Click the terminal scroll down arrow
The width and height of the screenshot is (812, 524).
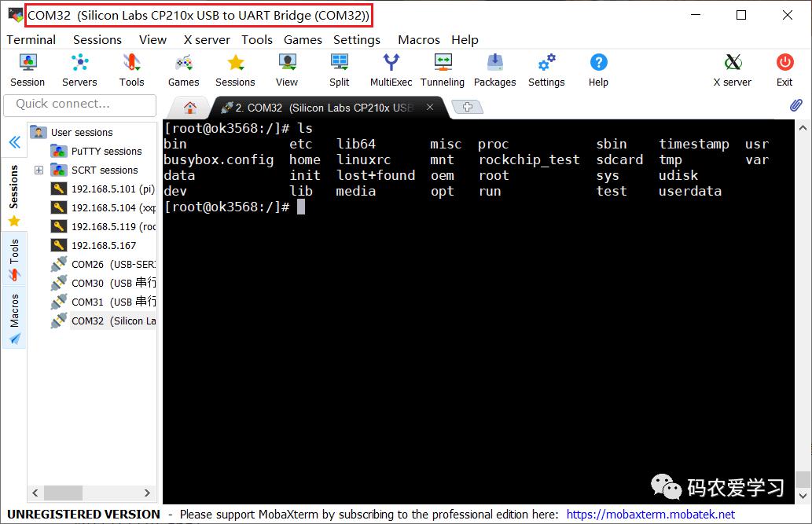803,496
